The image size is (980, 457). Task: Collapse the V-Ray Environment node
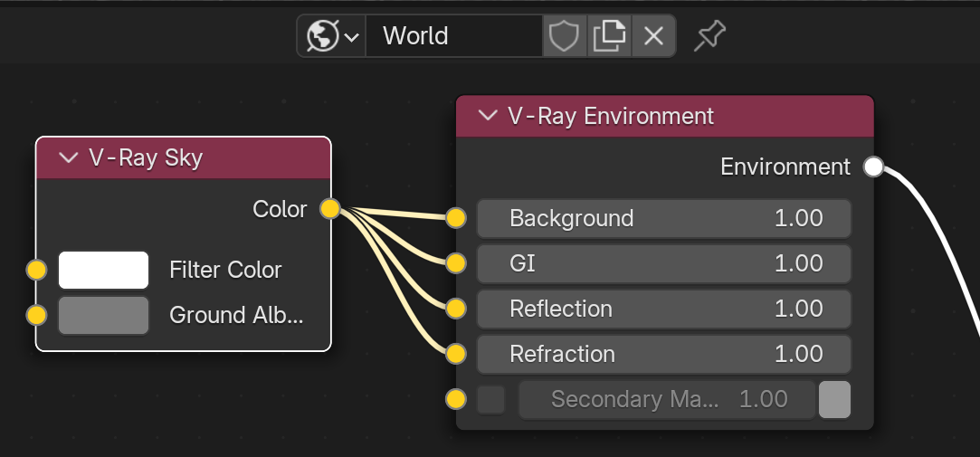click(x=487, y=116)
